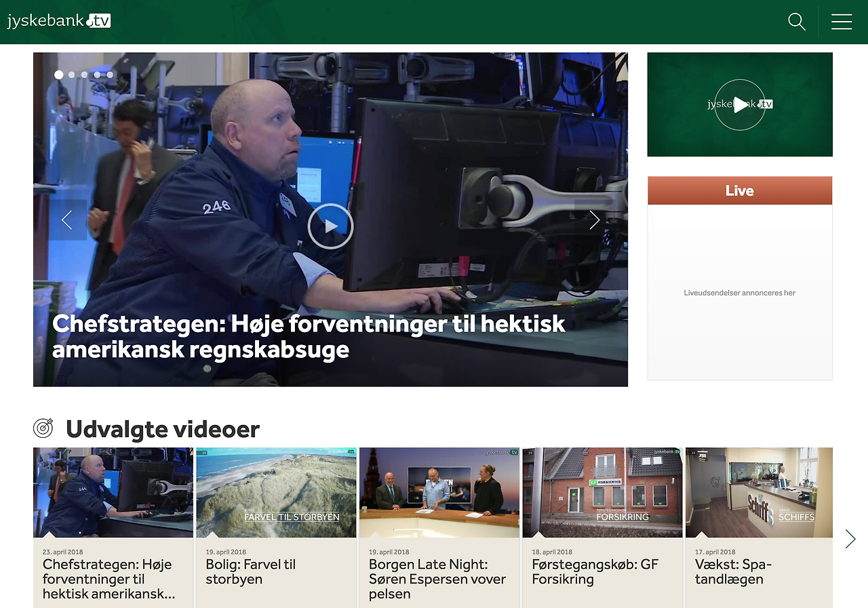This screenshot has width=868, height=608.
Task: Go to the previous carousel slide
Action: [67, 220]
